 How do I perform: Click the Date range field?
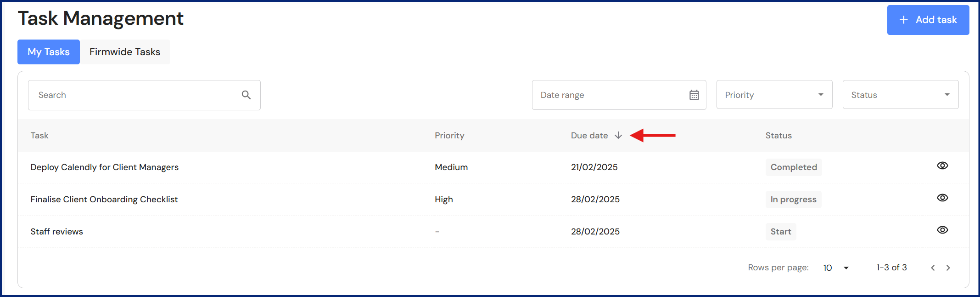(610, 95)
